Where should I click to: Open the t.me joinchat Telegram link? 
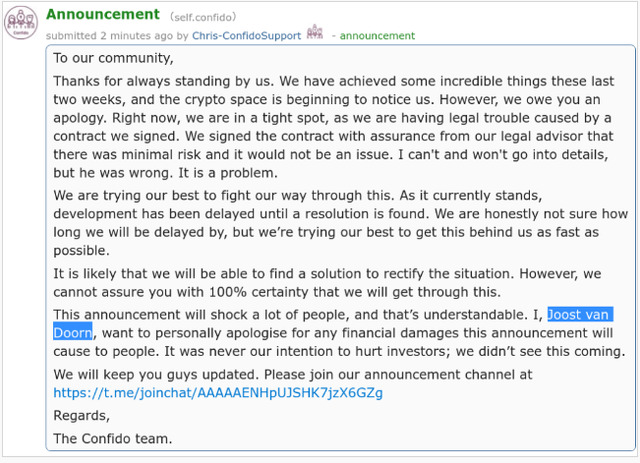(218, 393)
